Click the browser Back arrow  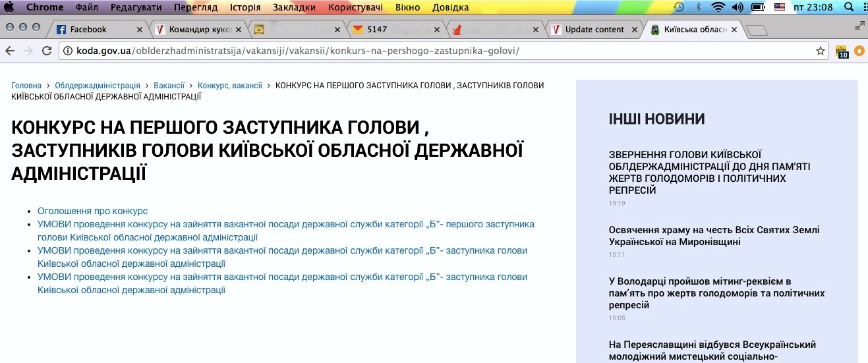(x=10, y=51)
